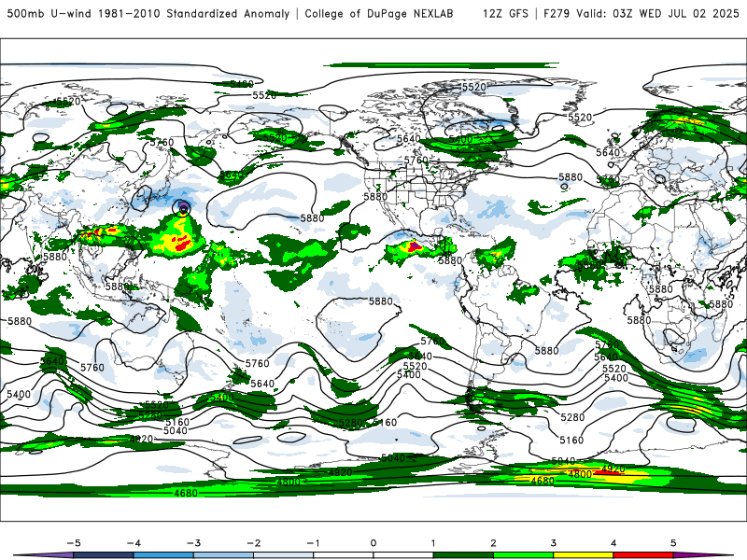Click the '0' tick label on the colorbar
The width and height of the screenshot is (747, 560).
pyautogui.click(x=373, y=543)
